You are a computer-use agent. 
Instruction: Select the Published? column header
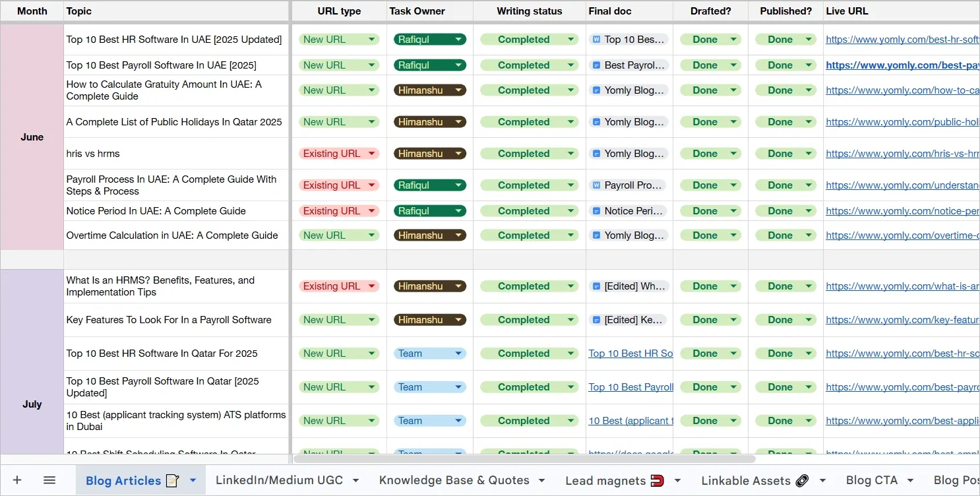[x=786, y=11]
